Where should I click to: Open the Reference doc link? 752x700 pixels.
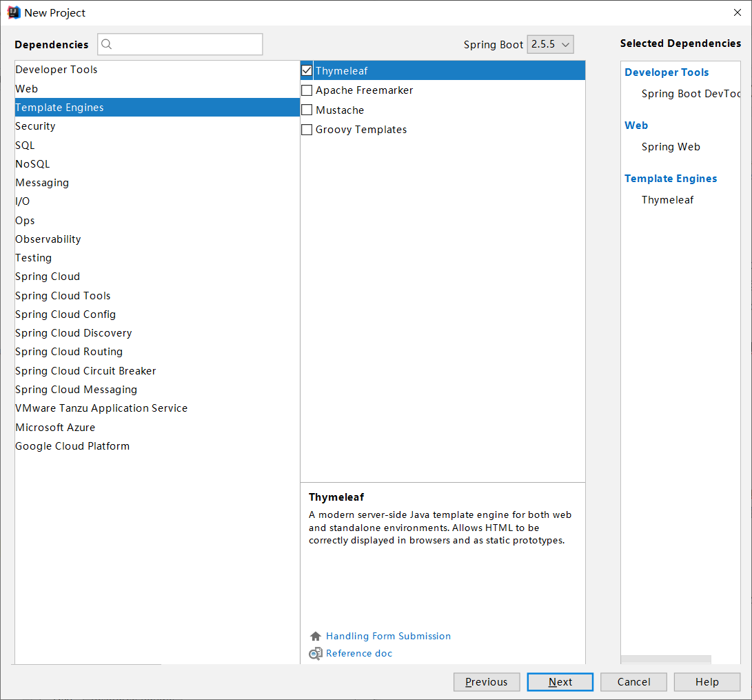pyautogui.click(x=359, y=654)
